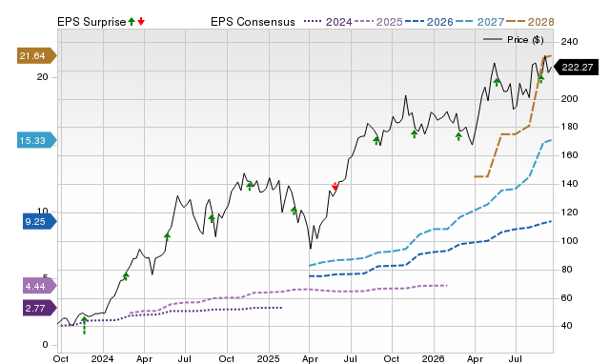Screen dimensions: 610x364
Task: Click the EPS Surprise legend label
Action: [91, 22]
